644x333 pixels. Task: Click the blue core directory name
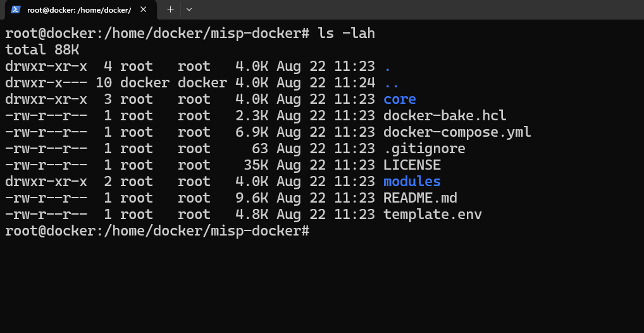pos(400,99)
